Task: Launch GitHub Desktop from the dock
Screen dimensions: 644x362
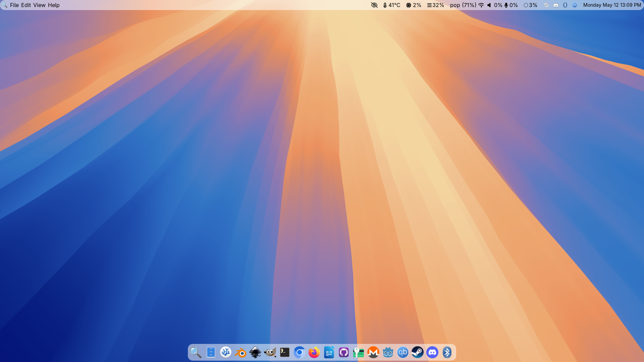Action: pyautogui.click(x=344, y=352)
